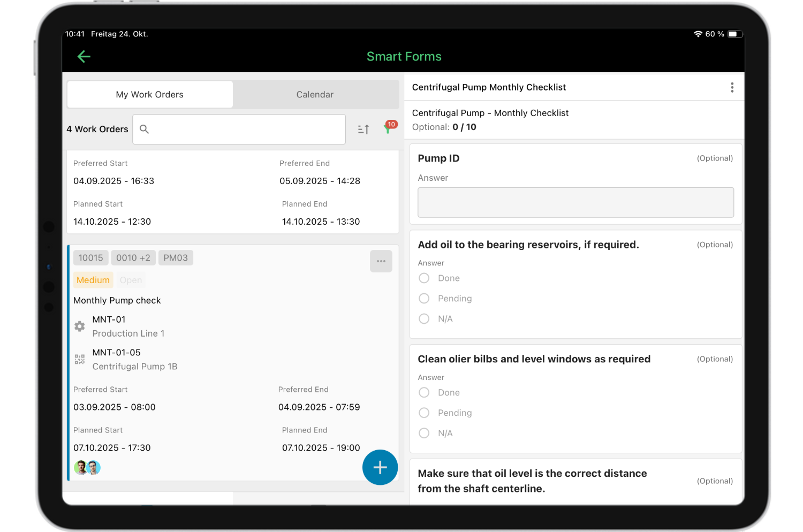Select Done for adding oil to bearing reservoirs
Viewport: 803px width, 532px height.
(x=423, y=278)
